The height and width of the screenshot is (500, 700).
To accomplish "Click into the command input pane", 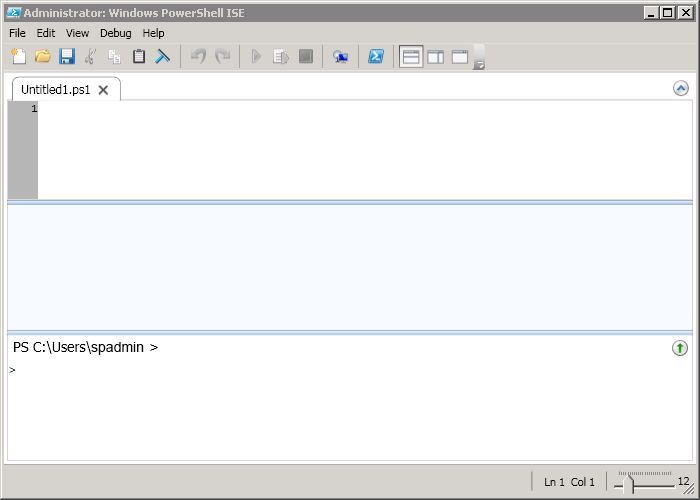I will point(350,413).
